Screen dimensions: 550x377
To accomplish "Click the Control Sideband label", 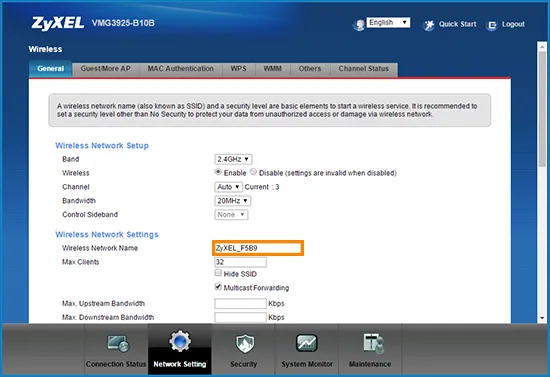I will tap(90, 215).
